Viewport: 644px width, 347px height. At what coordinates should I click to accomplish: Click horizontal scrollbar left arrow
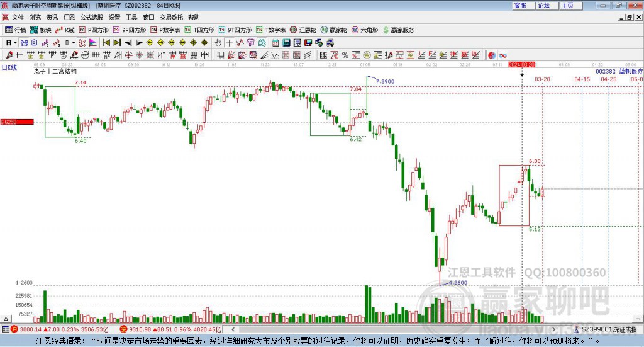click(x=233, y=329)
